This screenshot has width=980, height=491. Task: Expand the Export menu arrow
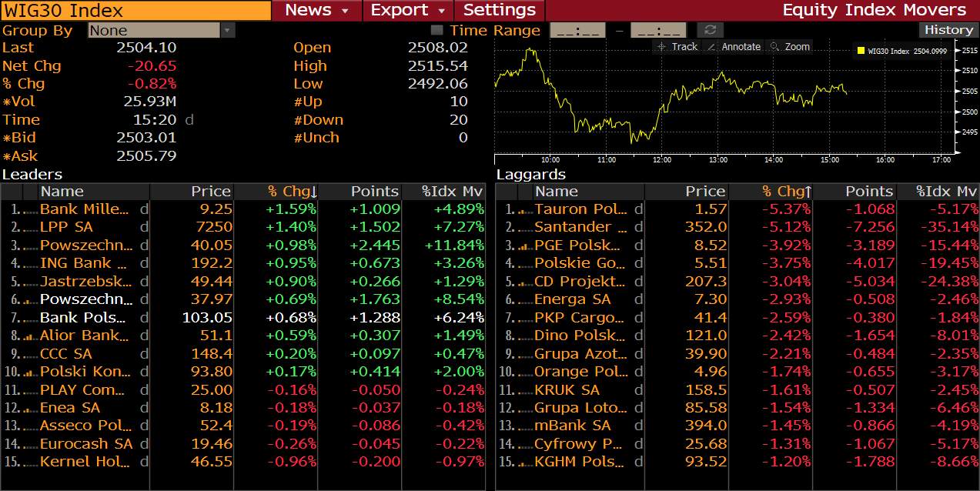(442, 10)
